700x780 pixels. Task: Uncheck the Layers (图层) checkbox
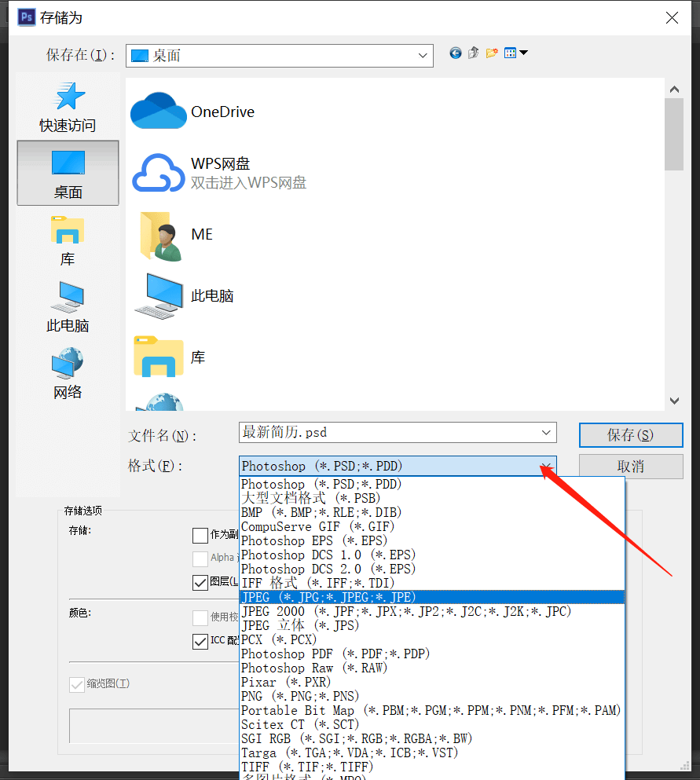[x=200, y=583]
